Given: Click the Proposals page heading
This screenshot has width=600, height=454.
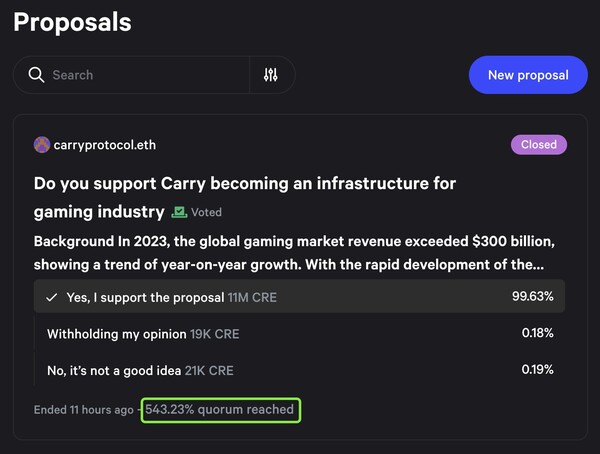Looking at the screenshot, I should [72, 21].
